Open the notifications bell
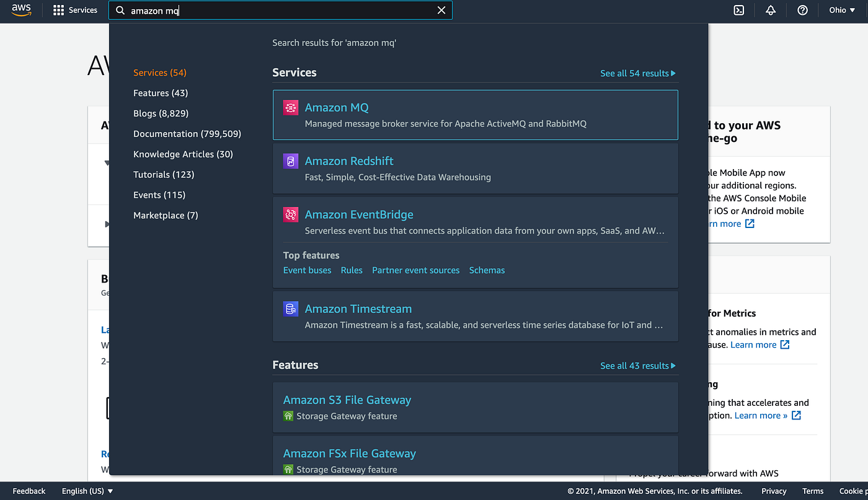The height and width of the screenshot is (500, 868). point(771,11)
